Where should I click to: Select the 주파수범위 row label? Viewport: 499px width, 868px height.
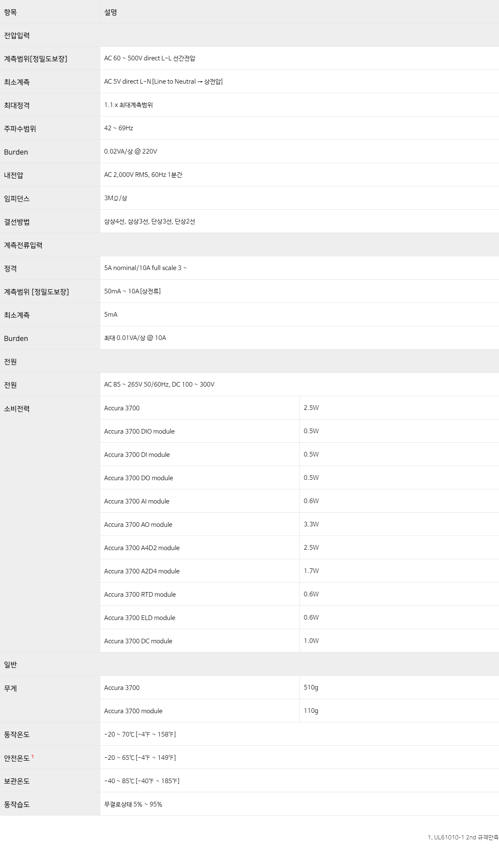coord(20,129)
